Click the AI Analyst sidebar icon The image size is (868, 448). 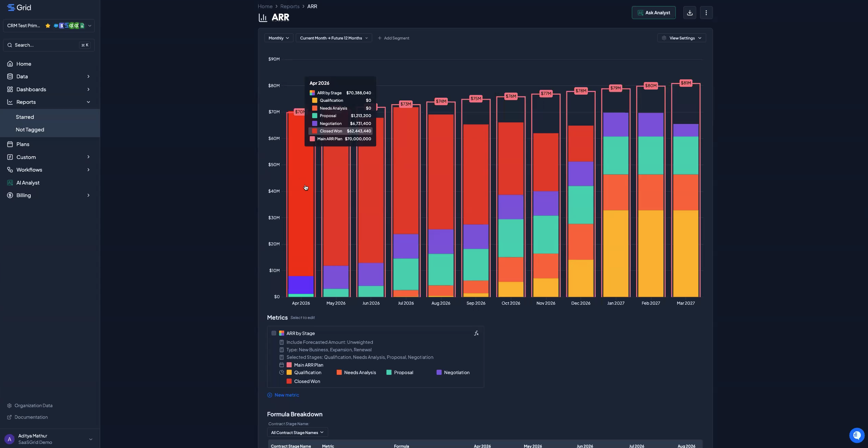coord(10,183)
